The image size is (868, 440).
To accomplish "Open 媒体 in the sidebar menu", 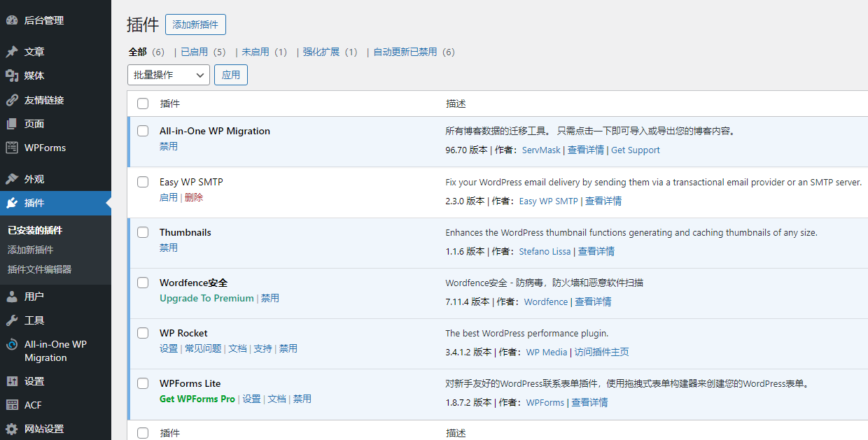I will point(34,76).
